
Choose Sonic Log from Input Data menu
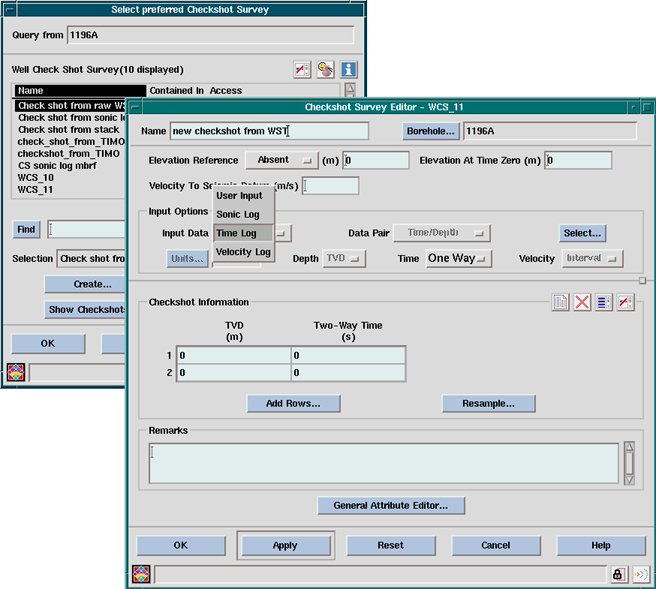[243, 215]
